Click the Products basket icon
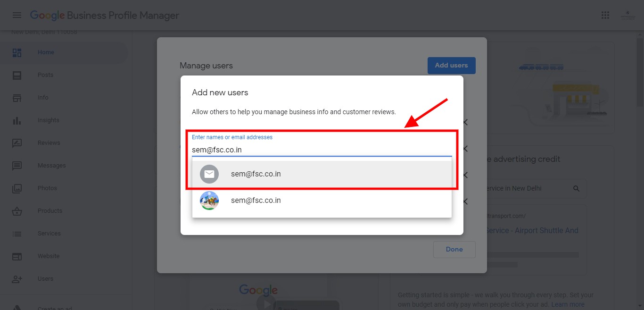644x310 pixels. pos(17,211)
